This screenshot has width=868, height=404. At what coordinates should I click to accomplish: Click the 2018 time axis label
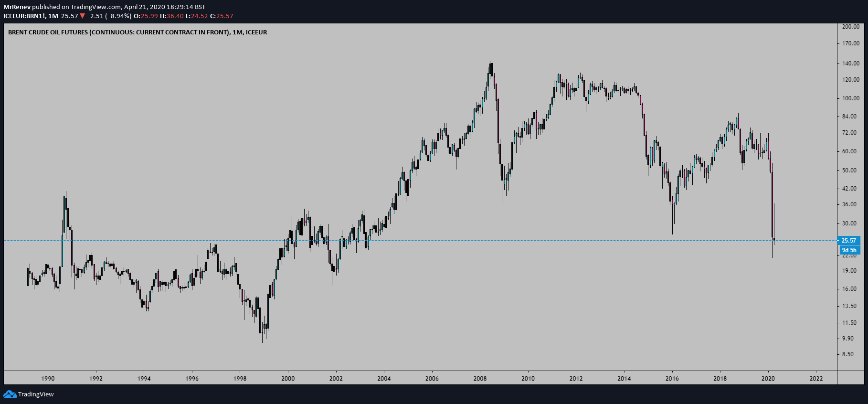[720, 379]
